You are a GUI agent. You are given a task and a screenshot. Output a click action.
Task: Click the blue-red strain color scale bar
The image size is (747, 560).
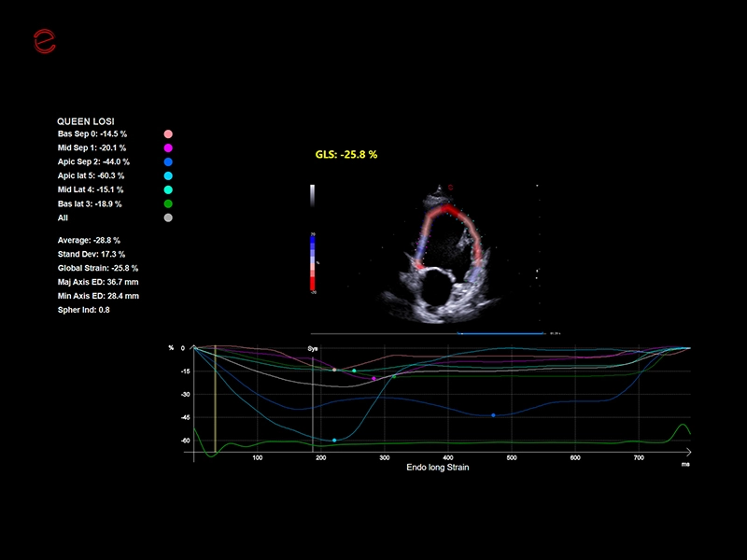313,262
